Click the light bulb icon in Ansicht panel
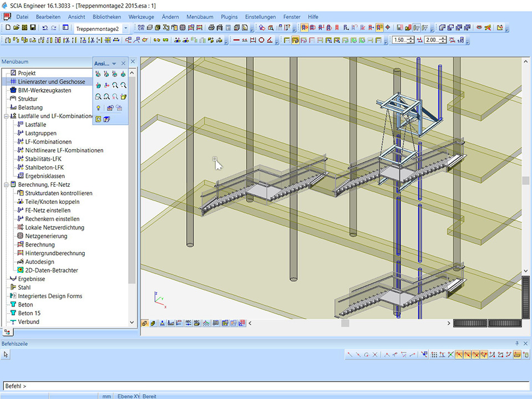The image size is (532, 399). 98,108
